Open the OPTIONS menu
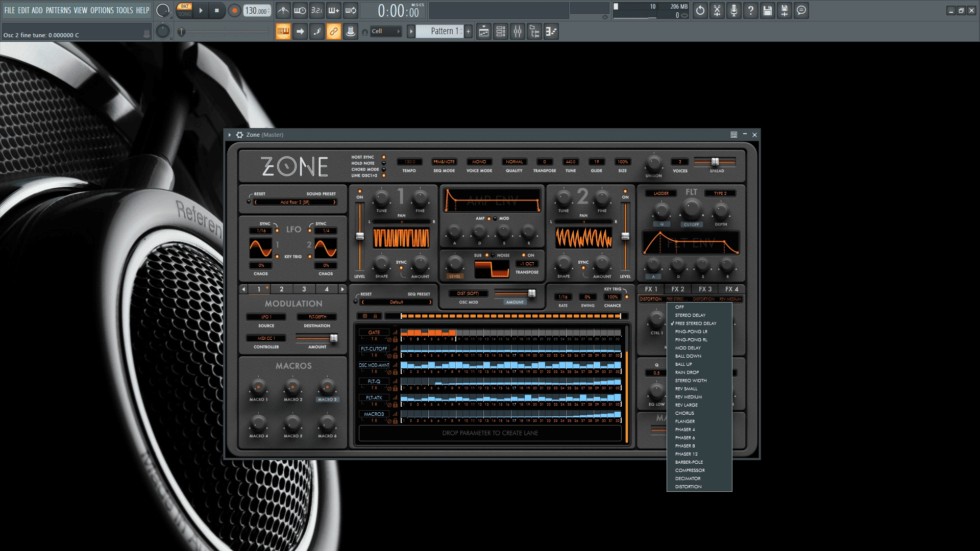Viewport: 980px width, 551px height. point(102,10)
